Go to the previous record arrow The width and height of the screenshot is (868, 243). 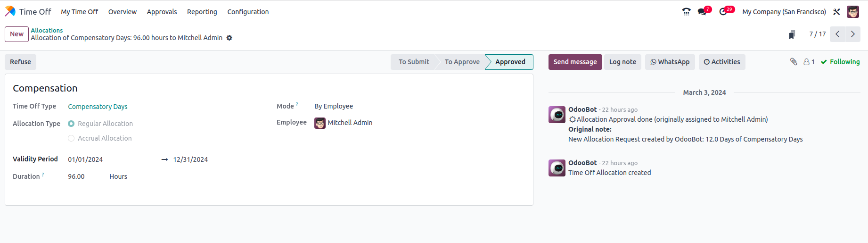pyautogui.click(x=837, y=34)
